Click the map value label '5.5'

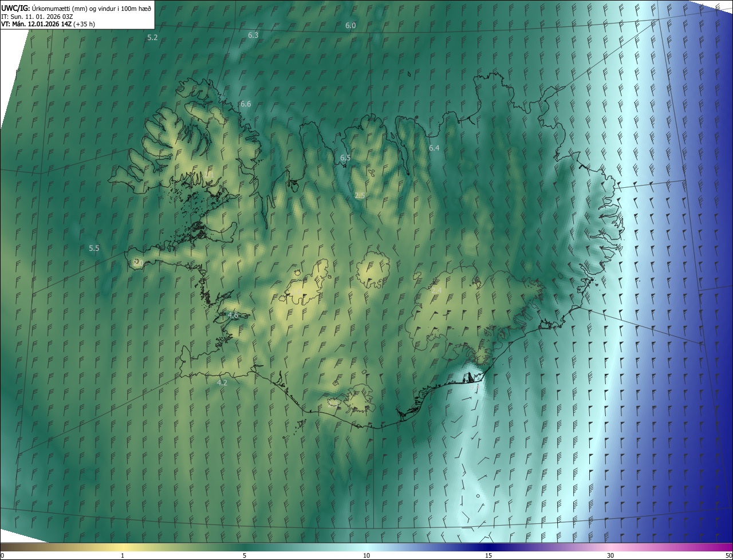[94, 249]
